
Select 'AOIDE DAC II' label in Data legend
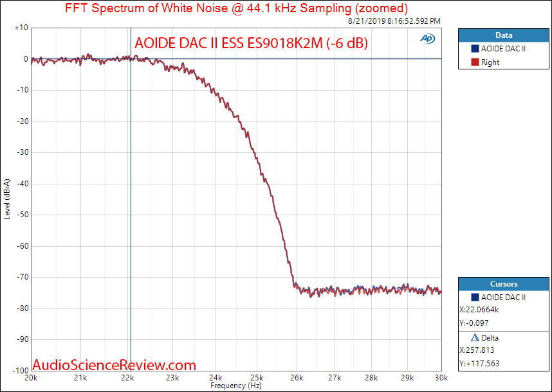(x=503, y=48)
